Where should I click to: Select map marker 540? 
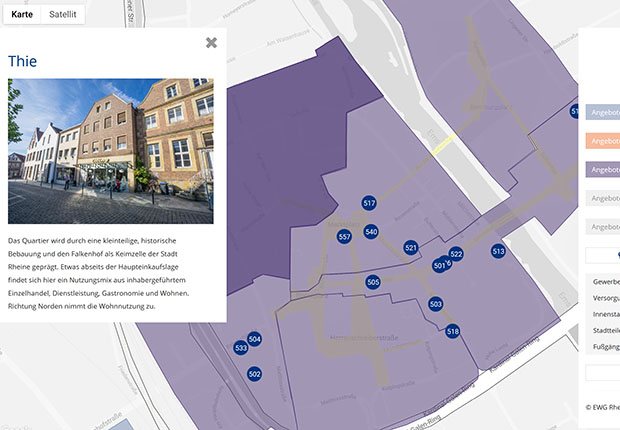[x=371, y=231]
